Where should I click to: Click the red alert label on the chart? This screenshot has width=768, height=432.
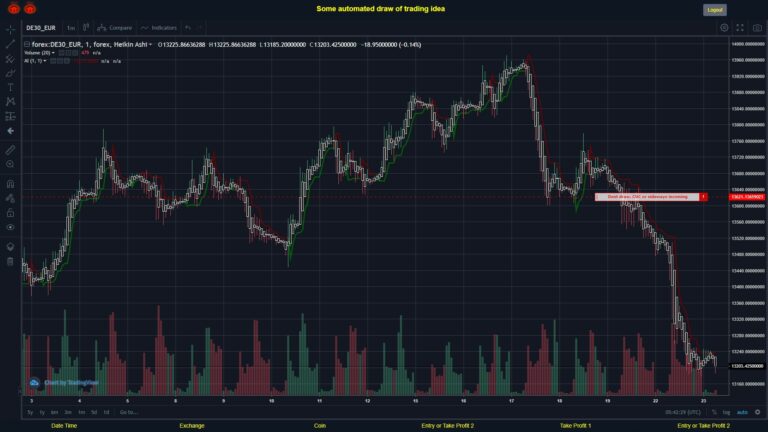[x=647, y=197]
